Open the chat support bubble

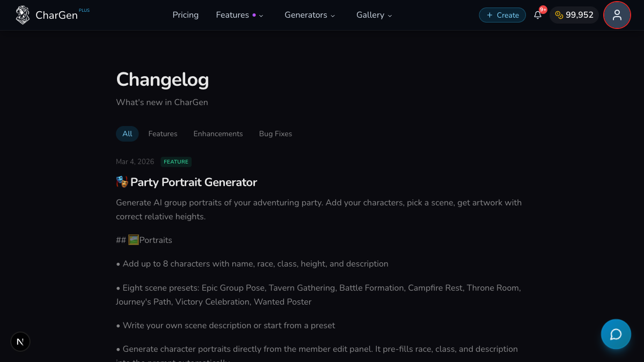616,334
